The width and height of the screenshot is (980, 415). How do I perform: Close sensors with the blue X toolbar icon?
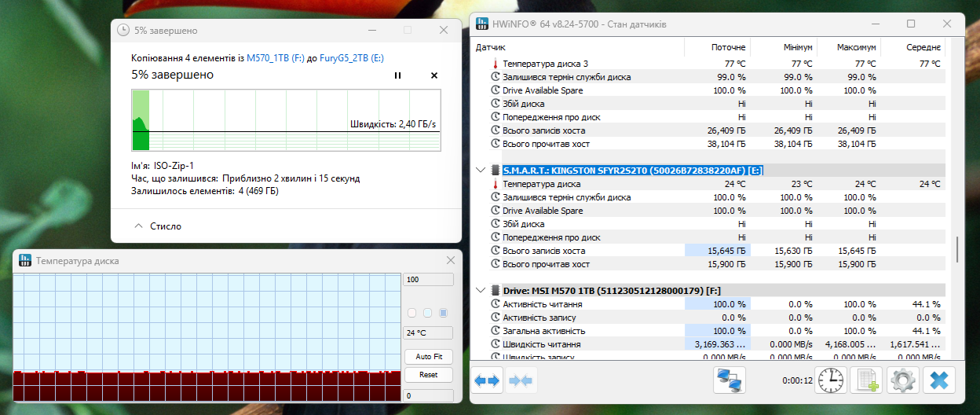(x=939, y=380)
